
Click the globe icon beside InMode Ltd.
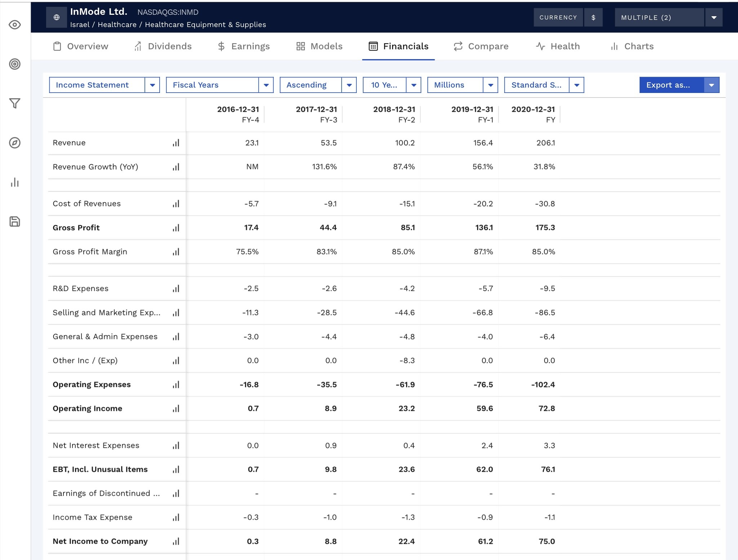tap(57, 17)
